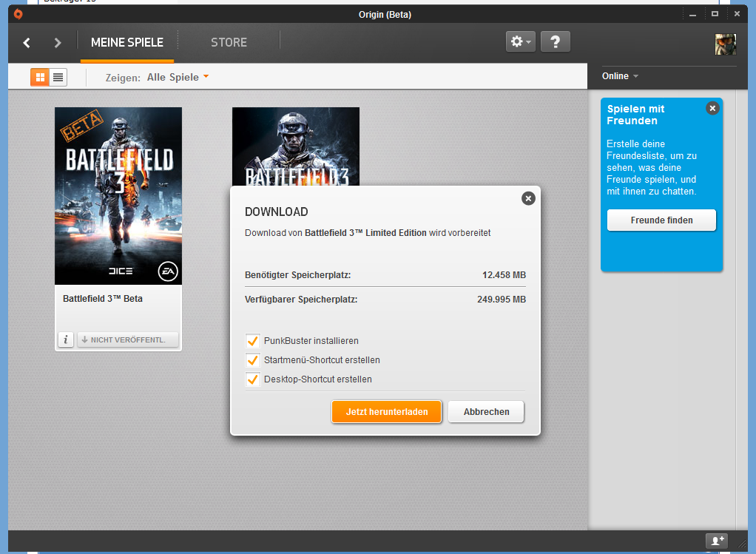Close the Origin window
This screenshot has height=554, width=756.
(x=738, y=14)
